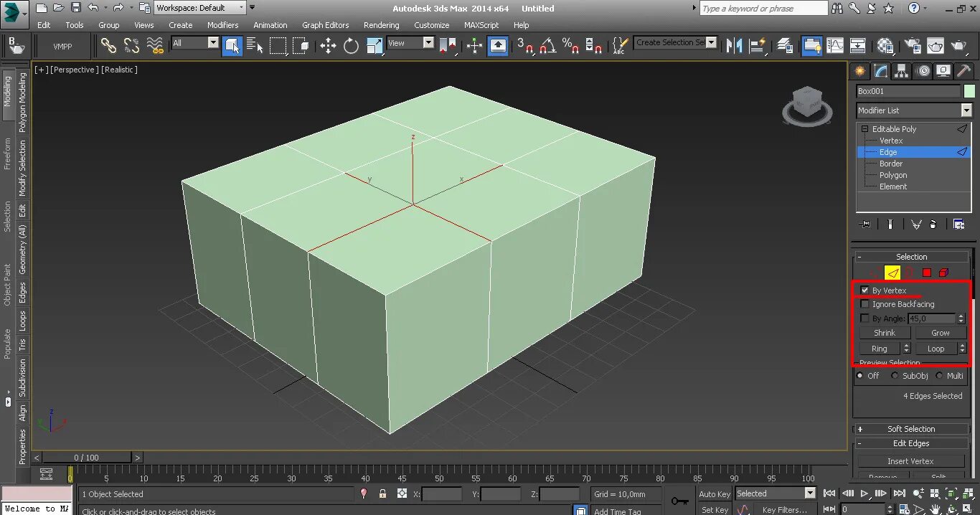Click the Pin Stack icon below modifier stack

pyautogui.click(x=865, y=224)
